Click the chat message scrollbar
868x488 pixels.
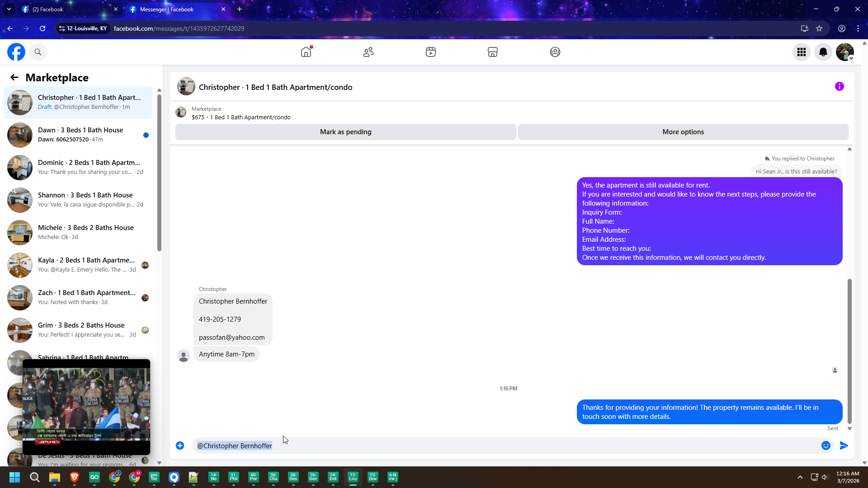tap(849, 350)
